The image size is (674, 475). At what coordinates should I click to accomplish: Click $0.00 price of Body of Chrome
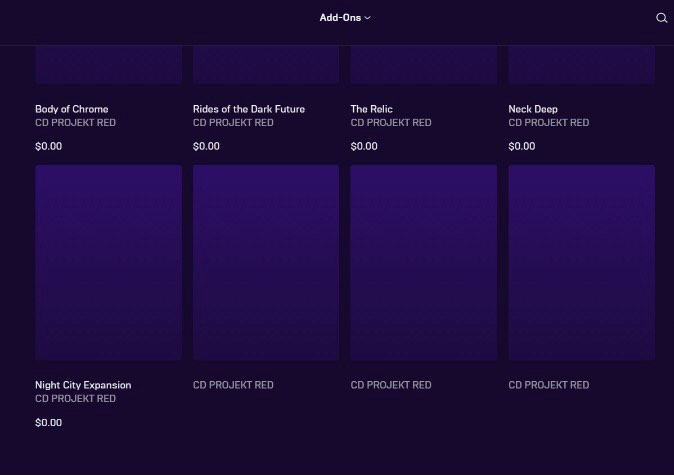click(x=49, y=146)
